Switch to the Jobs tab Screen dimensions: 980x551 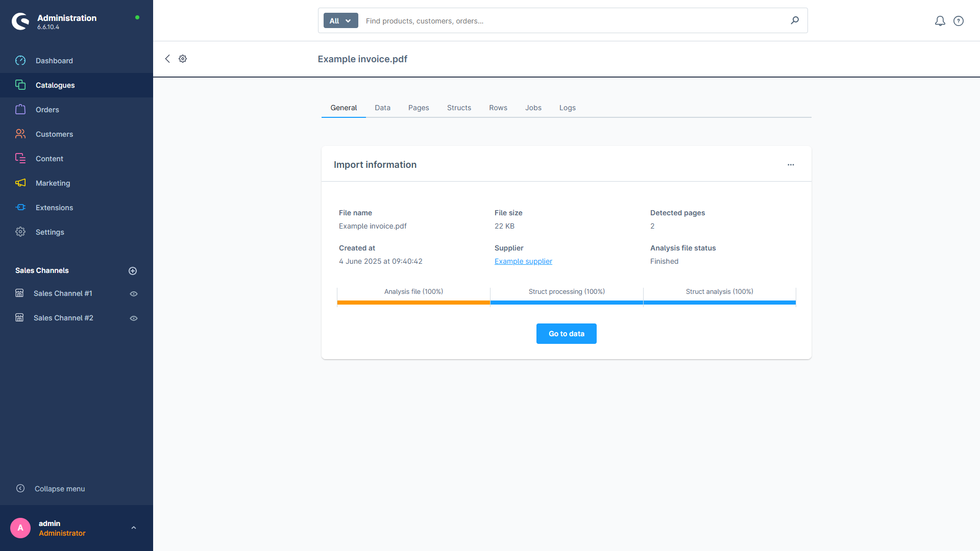pyautogui.click(x=533, y=108)
